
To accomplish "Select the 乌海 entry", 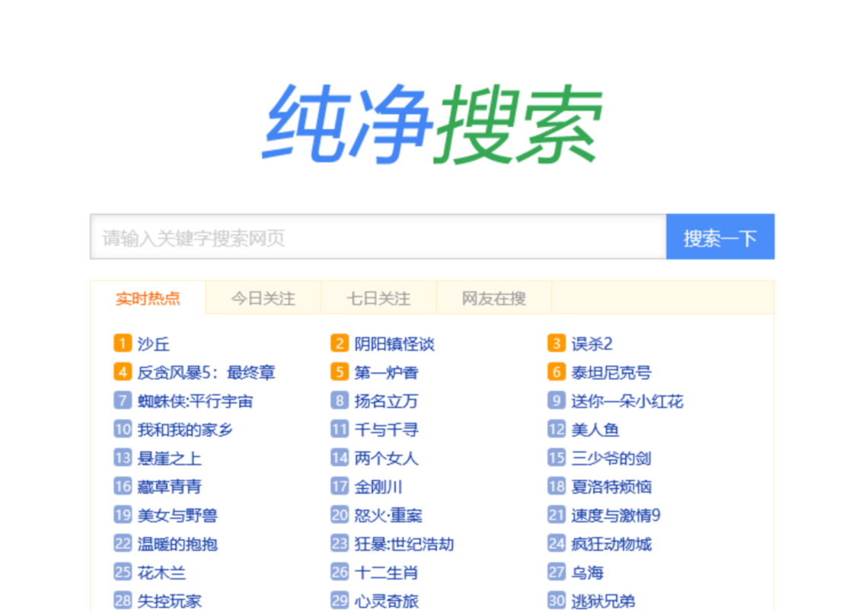I will coord(587,573).
